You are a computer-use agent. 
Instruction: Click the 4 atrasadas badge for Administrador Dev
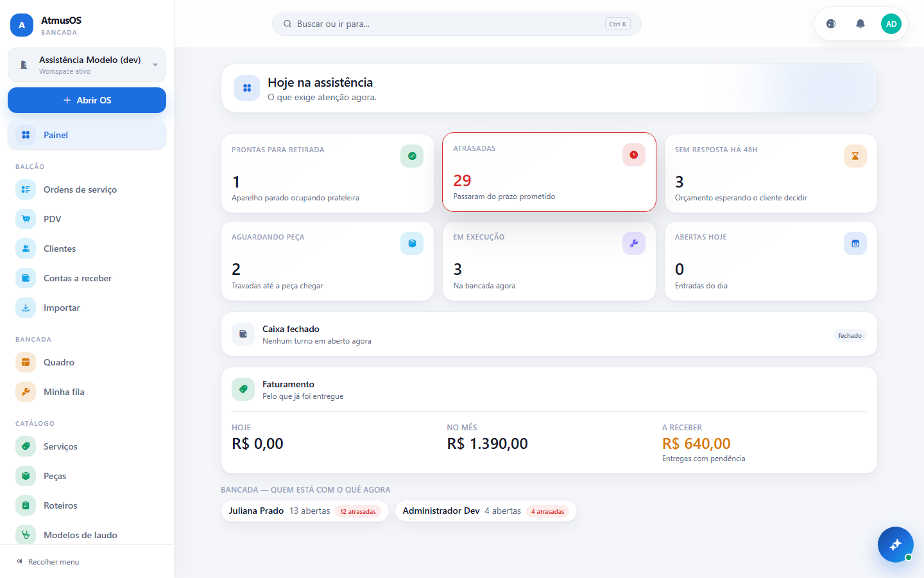click(x=547, y=512)
